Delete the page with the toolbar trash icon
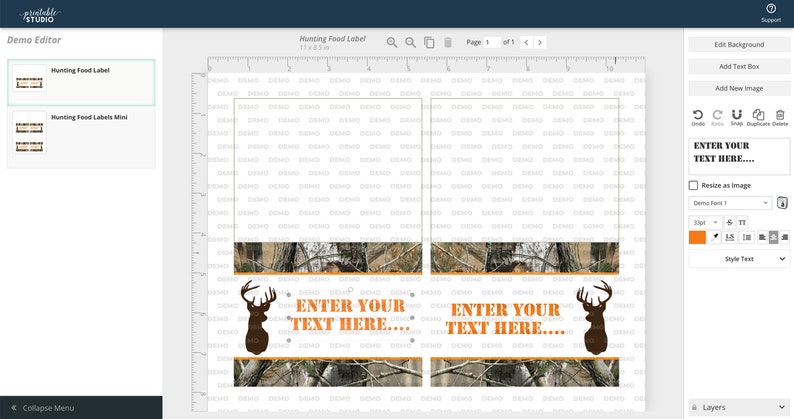 tap(448, 43)
